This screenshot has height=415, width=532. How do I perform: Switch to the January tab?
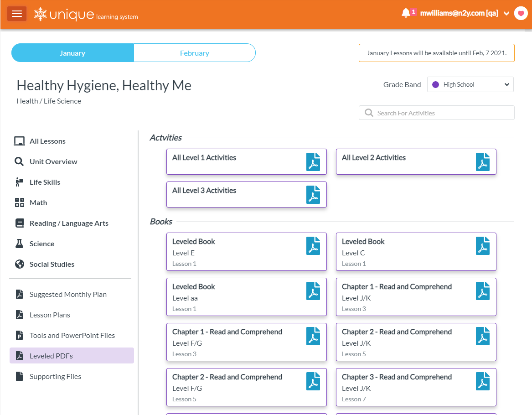pos(72,53)
